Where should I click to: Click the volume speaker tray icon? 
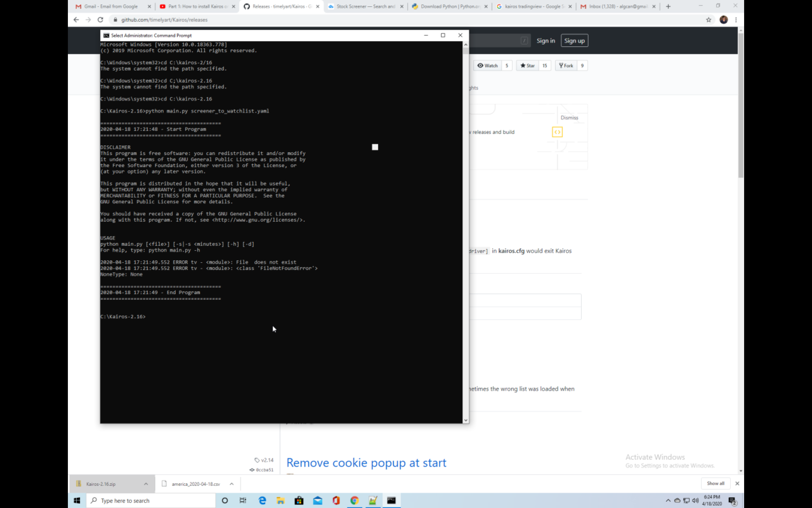point(695,501)
